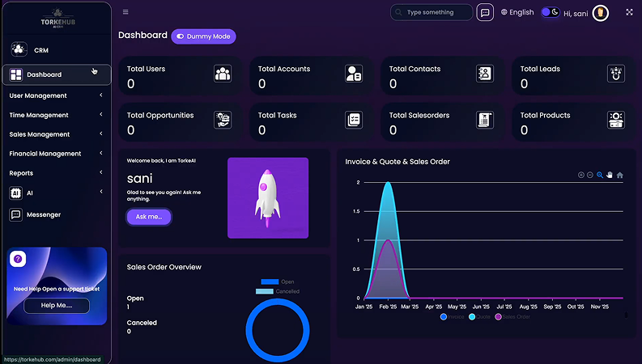This screenshot has height=364, width=642.
Task: Click the hamburger menu icon
Action: [125, 12]
